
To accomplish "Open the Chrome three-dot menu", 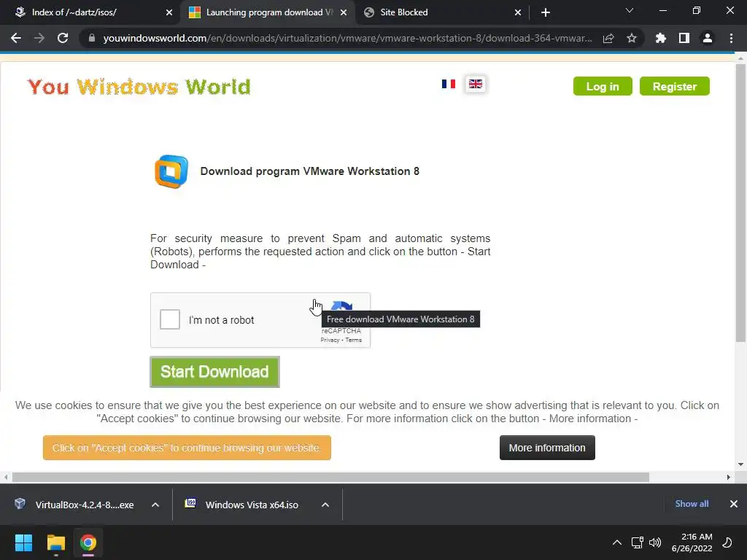I will (x=731, y=38).
